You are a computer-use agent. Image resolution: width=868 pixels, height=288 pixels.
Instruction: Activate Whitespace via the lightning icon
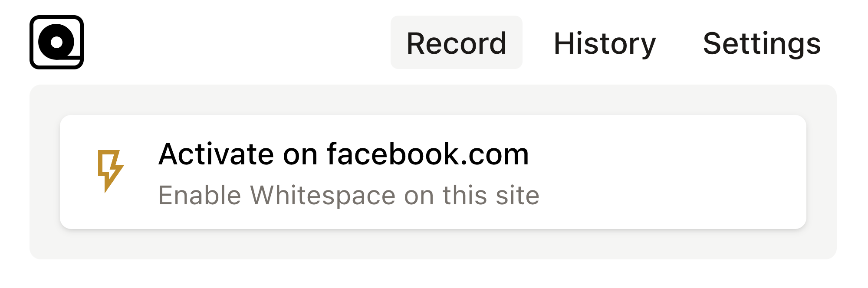(x=110, y=170)
